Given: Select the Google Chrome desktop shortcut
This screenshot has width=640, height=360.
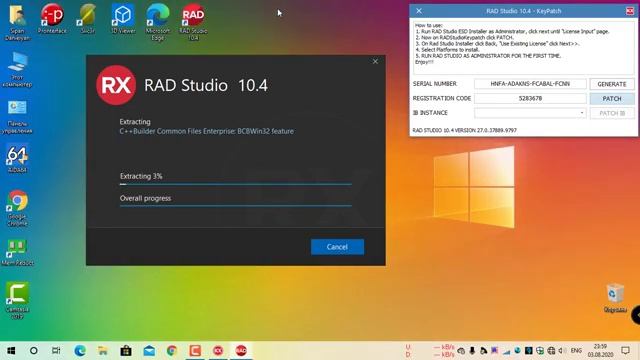Looking at the screenshot, I should click(x=17, y=208).
